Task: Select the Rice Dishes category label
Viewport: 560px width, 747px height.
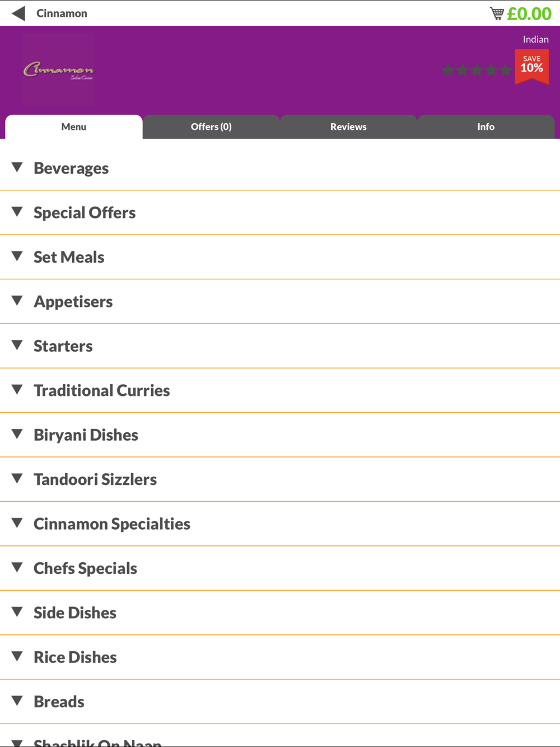Action: tap(75, 657)
